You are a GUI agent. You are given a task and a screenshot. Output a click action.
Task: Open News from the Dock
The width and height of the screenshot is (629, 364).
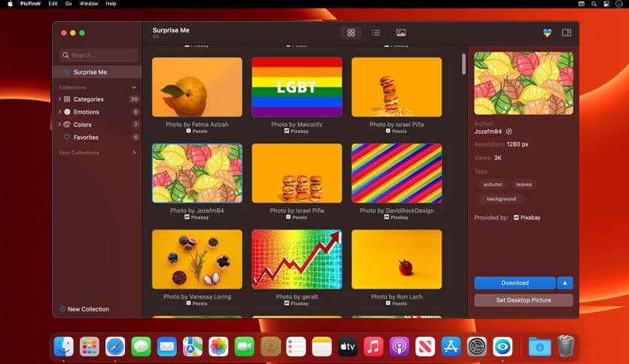point(425,347)
